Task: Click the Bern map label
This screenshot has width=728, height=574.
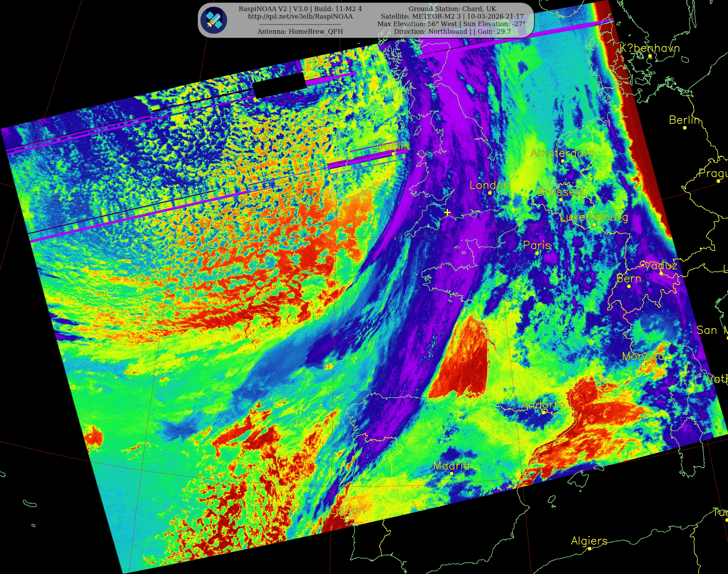Action: coord(628,279)
